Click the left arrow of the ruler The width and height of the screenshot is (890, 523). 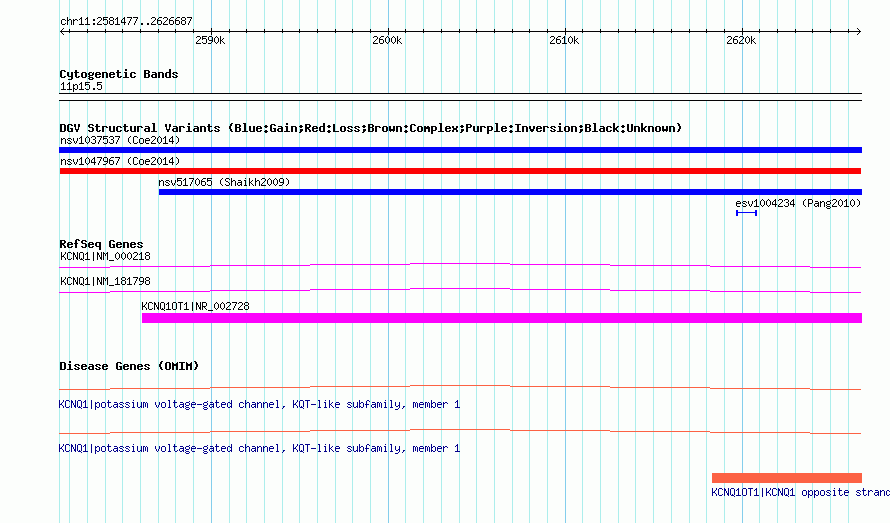pos(62,31)
